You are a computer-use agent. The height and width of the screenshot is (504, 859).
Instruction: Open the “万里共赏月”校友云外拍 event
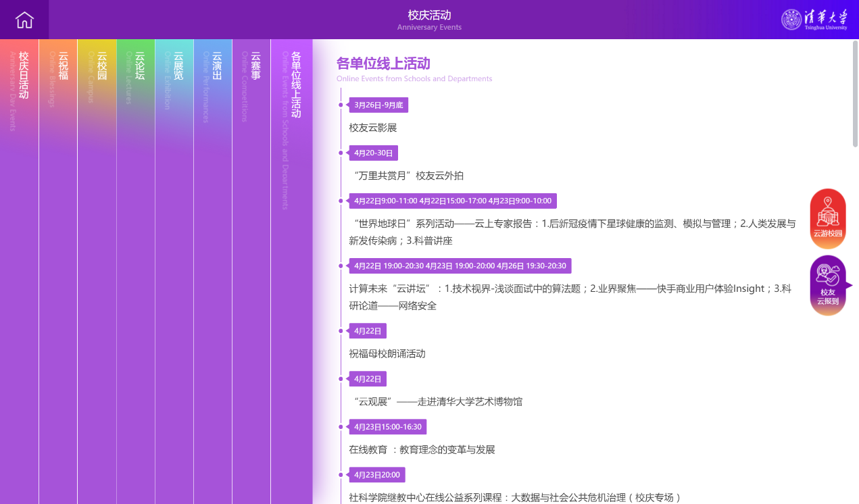pyautogui.click(x=408, y=176)
